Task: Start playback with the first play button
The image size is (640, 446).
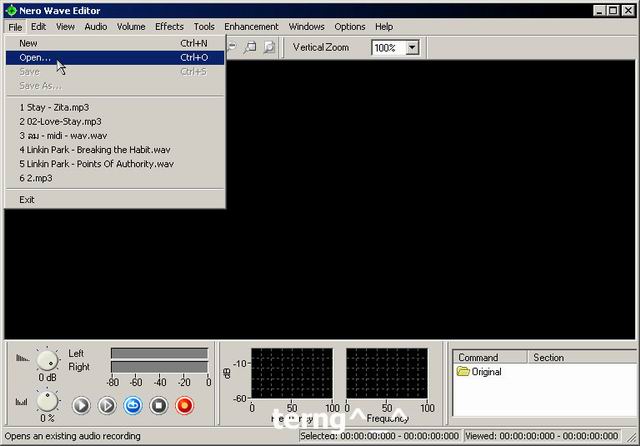Action: [81, 405]
